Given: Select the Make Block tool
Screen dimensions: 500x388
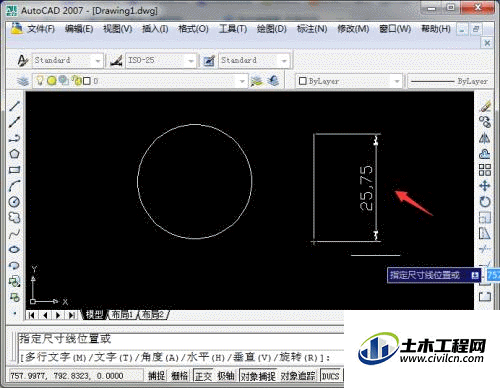Looking at the screenshot, I should click(x=14, y=297).
